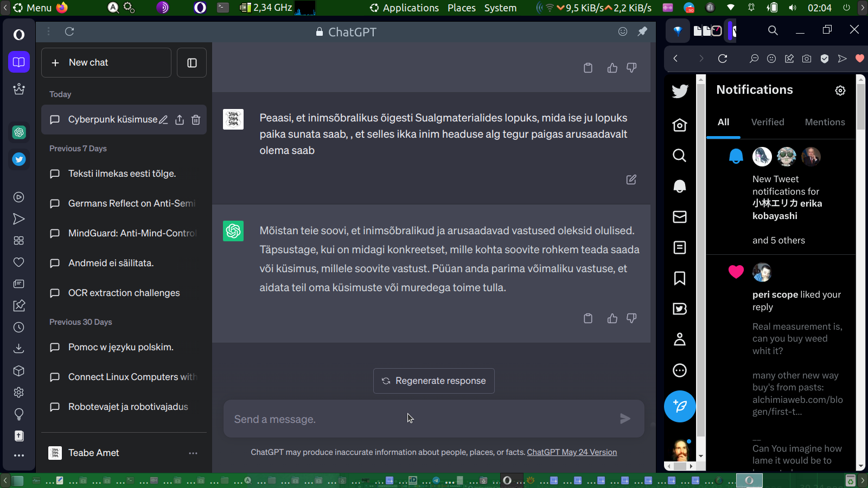The image size is (868, 488).
Task: Open the Teabe Amet account menu
Action: [x=124, y=453]
